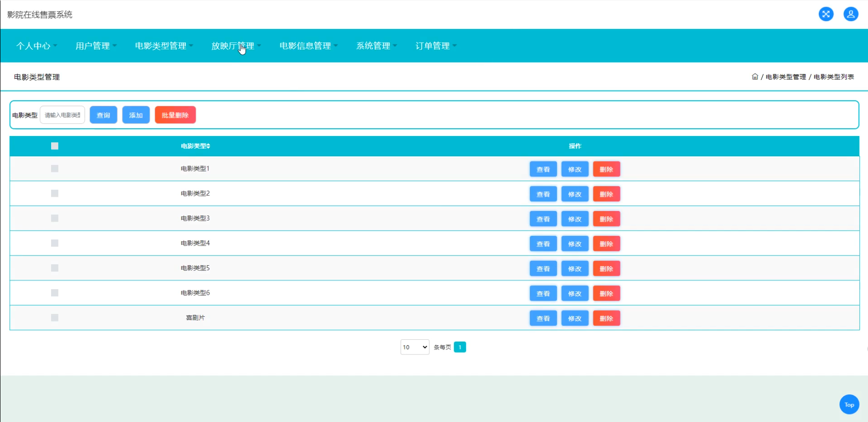868x422 pixels.
Task: Focus the 请输入电影类型 search input
Action: pyautogui.click(x=63, y=115)
